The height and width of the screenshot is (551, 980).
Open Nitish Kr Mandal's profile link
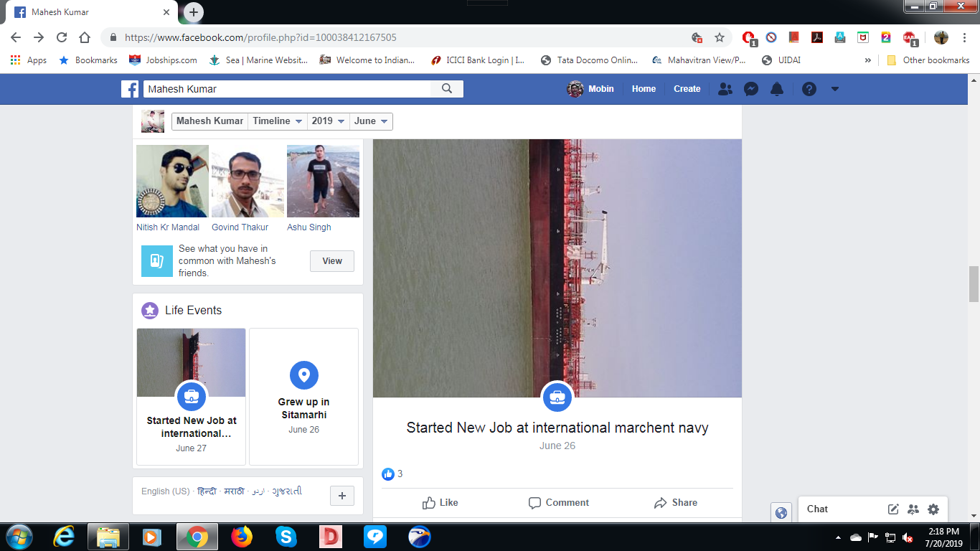(168, 227)
